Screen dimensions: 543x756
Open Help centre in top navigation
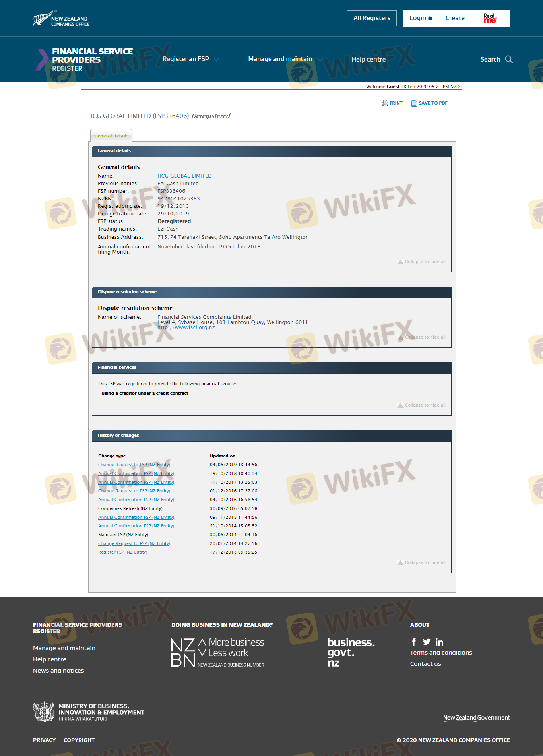(x=368, y=59)
